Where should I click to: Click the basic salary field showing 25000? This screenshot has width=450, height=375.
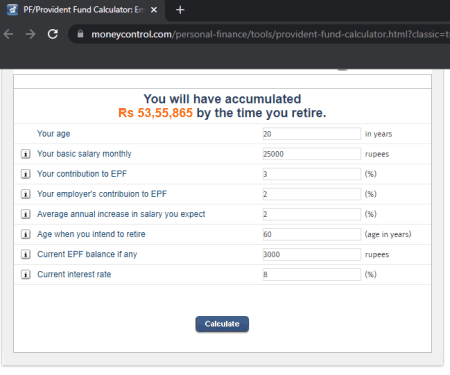point(312,154)
